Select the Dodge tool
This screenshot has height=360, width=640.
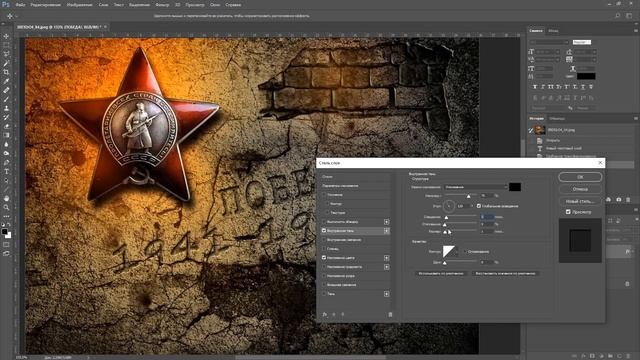coord(6,153)
